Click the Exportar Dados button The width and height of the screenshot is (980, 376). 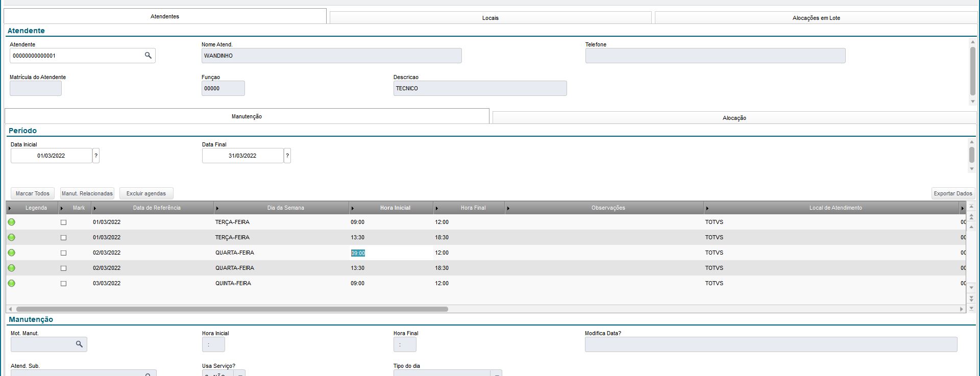[953, 193]
